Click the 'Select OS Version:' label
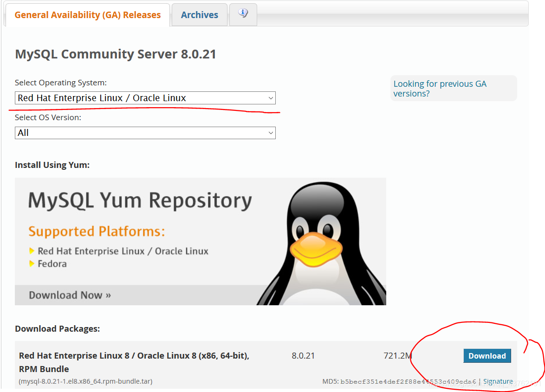This screenshot has height=392, width=545. (48, 117)
